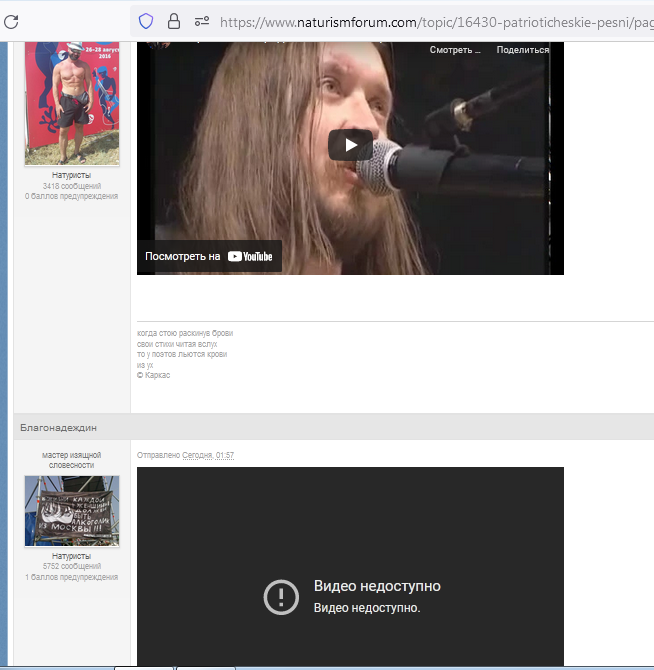Click '© Каркас' signature text
This screenshot has height=670, width=654.
pyautogui.click(x=153, y=375)
